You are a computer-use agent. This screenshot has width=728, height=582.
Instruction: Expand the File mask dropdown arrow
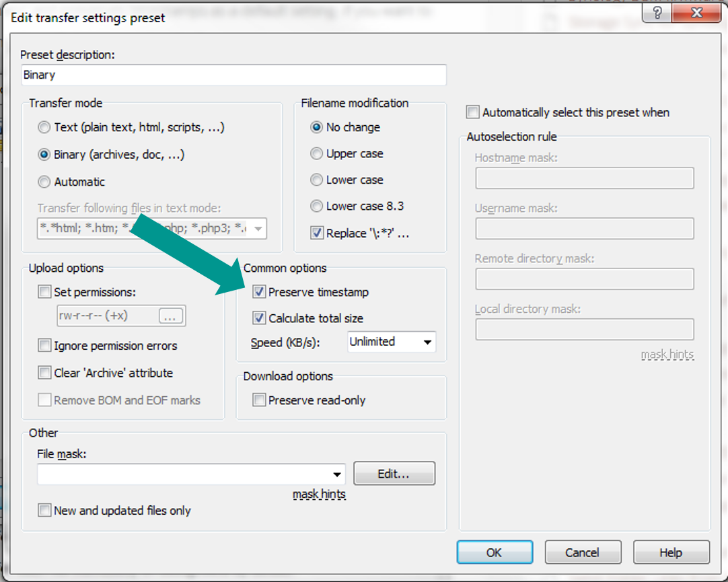point(337,474)
